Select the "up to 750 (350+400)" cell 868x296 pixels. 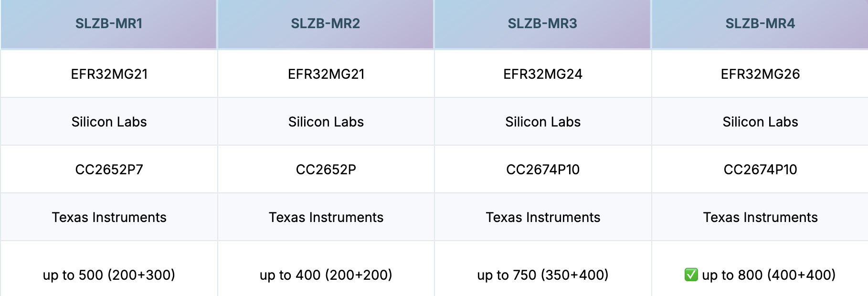(543, 275)
